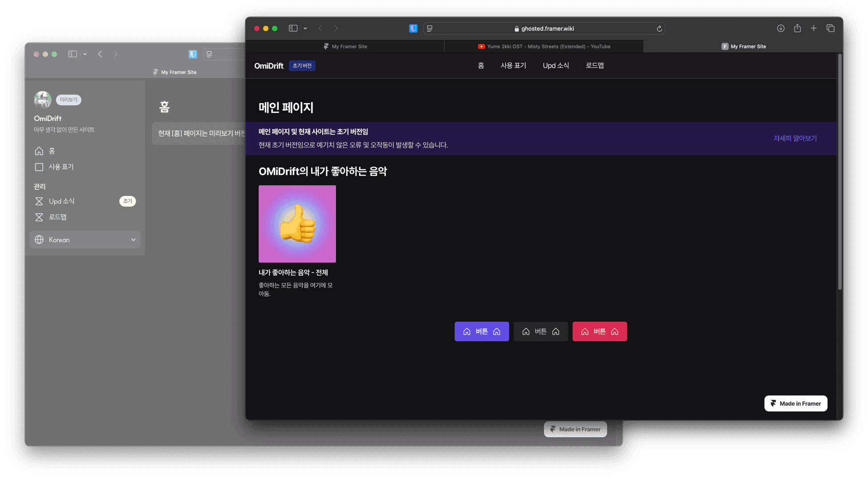Open sidebar options chevron in front window

pyautogui.click(x=305, y=28)
